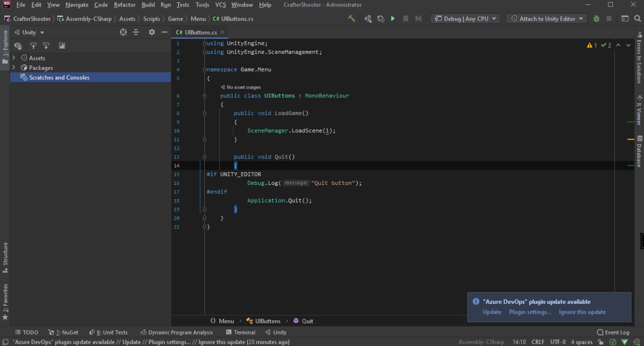Open the Refactor menu
Viewport: 644px width, 346px height.
pos(124,5)
